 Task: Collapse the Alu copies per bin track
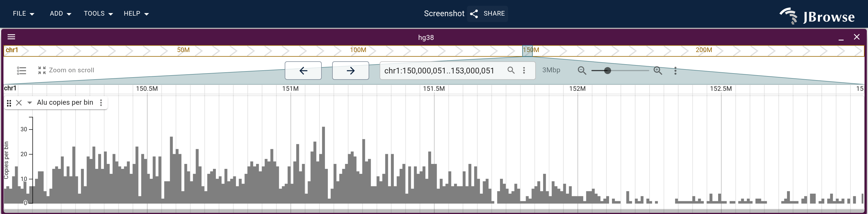30,103
